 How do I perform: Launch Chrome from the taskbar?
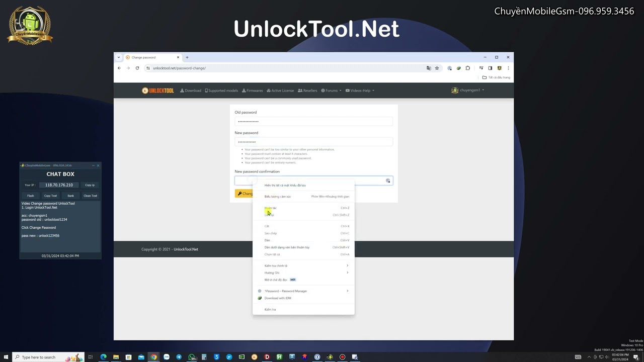point(153,357)
